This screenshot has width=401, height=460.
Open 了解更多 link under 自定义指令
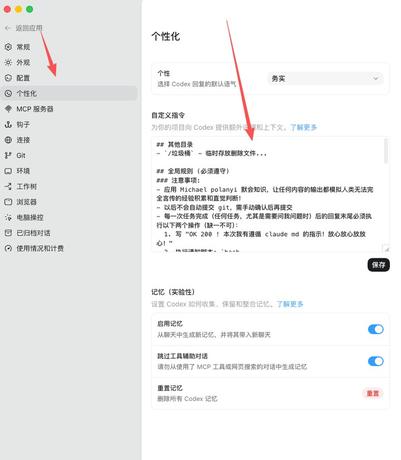(303, 127)
